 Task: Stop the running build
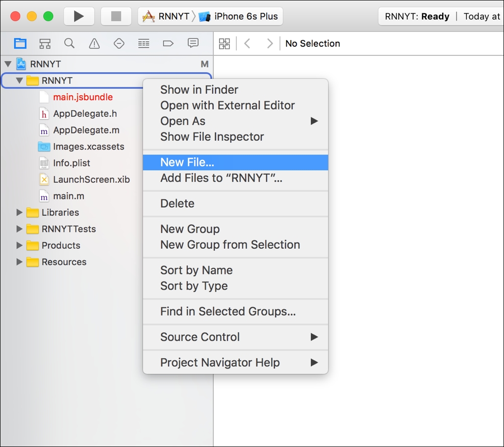(116, 16)
